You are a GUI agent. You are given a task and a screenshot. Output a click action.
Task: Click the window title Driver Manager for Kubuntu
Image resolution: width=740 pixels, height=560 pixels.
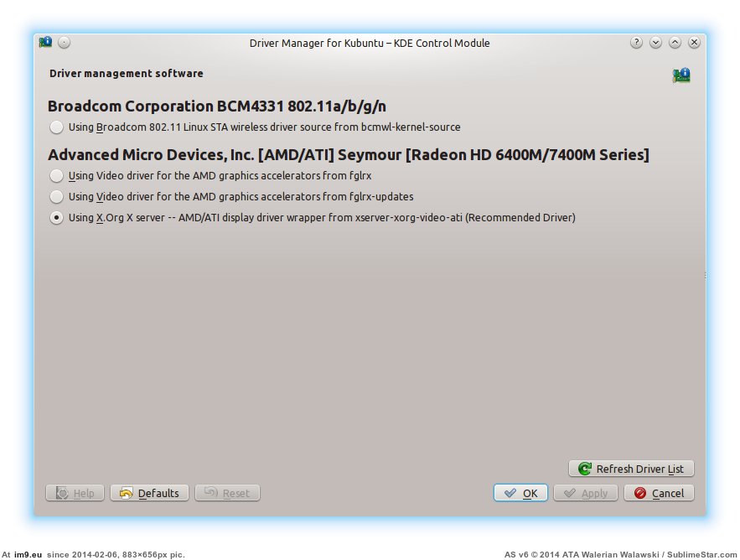point(370,43)
